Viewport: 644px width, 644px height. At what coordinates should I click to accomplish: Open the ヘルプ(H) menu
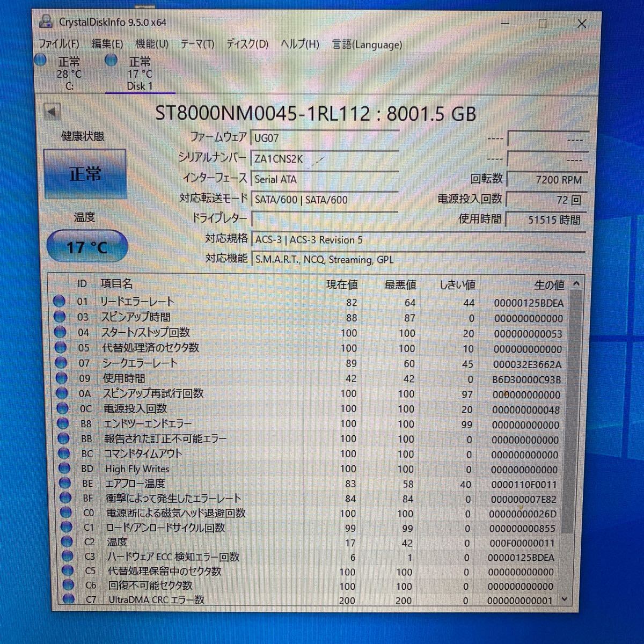pos(300,44)
